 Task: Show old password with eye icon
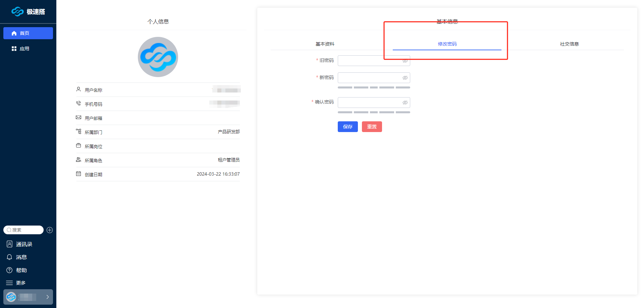click(405, 61)
